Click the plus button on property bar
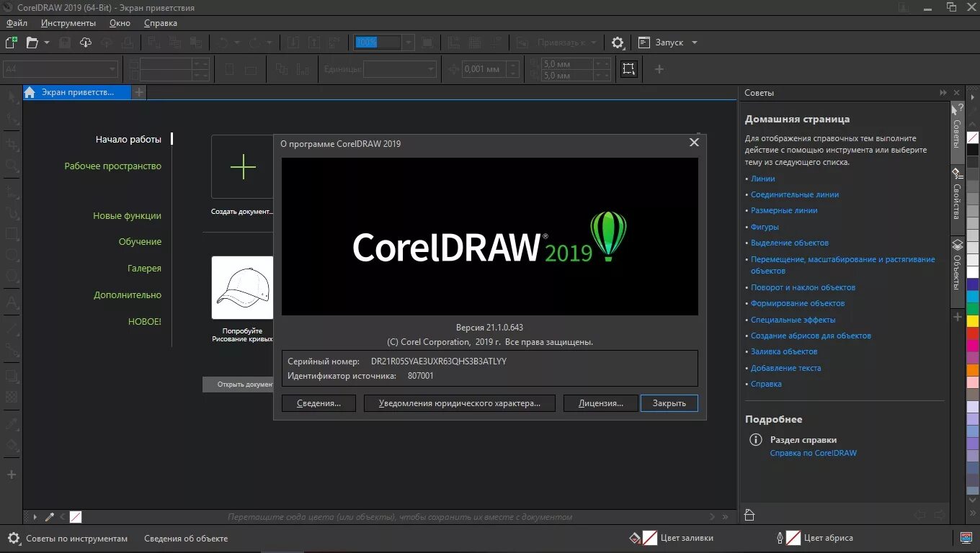The height and width of the screenshot is (553, 980). (659, 69)
